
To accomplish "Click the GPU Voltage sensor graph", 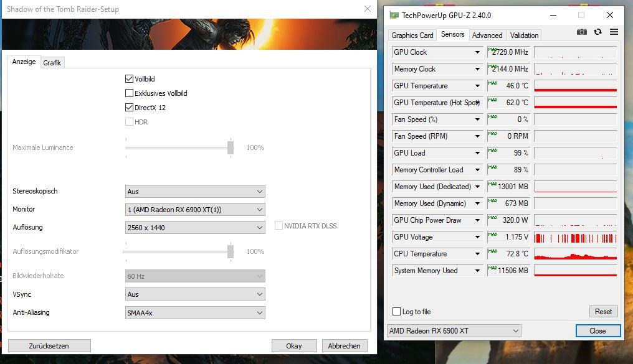I will pos(575,238).
